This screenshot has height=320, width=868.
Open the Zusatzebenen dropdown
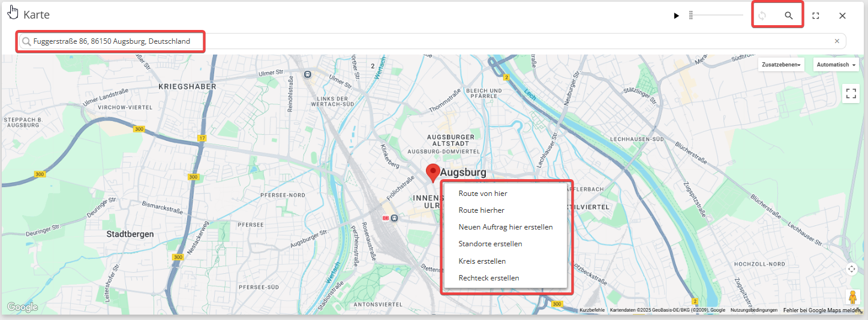(x=781, y=65)
